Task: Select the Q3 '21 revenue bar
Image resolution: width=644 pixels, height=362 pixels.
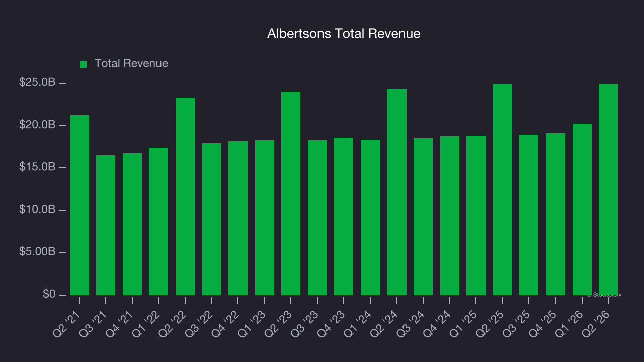Action: [106, 225]
